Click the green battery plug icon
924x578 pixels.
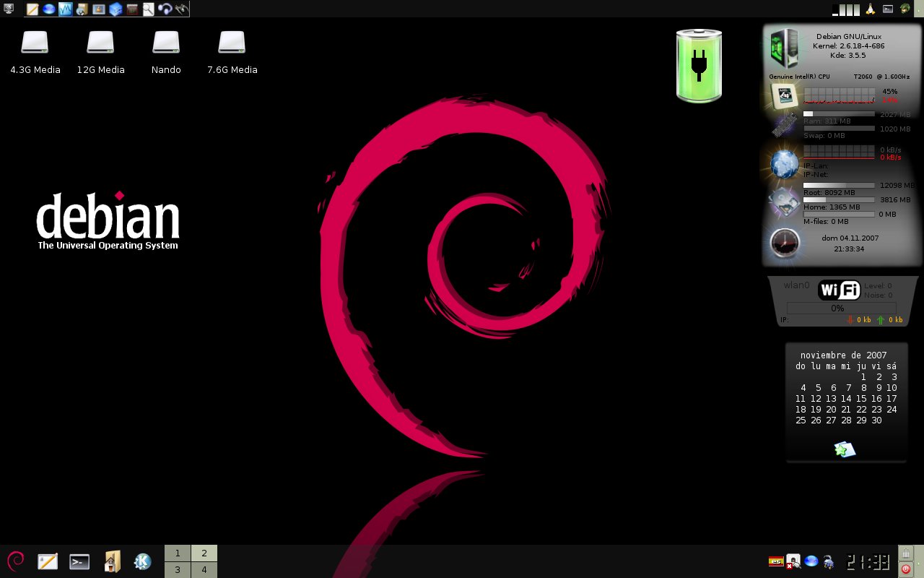(699, 66)
